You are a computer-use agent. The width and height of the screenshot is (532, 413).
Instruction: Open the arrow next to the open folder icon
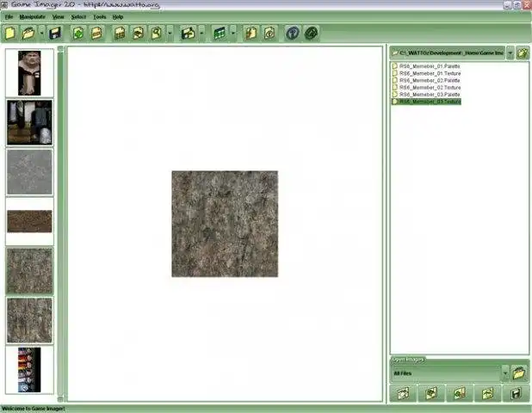[42, 33]
